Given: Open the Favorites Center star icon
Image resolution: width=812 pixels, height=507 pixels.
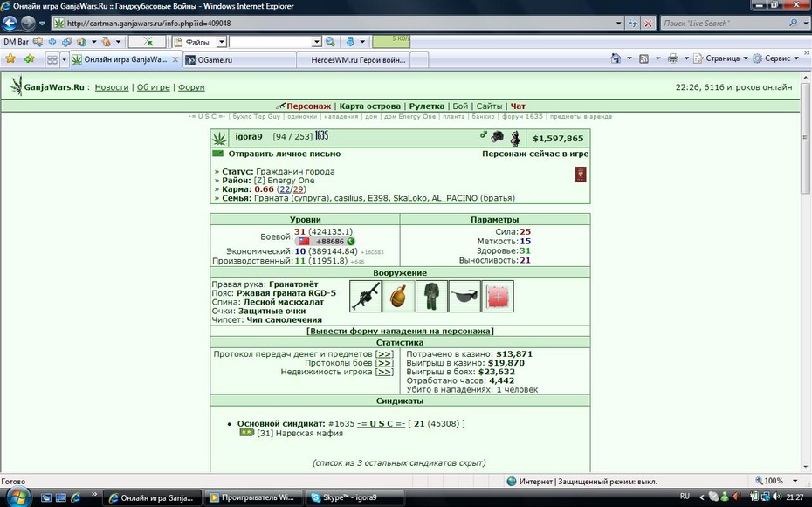Looking at the screenshot, I should coord(10,59).
